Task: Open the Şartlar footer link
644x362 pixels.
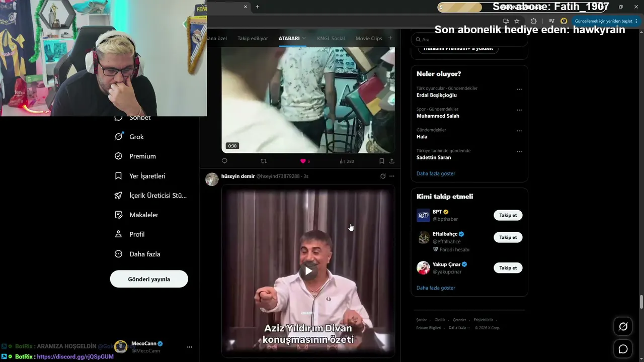Action: point(421,320)
